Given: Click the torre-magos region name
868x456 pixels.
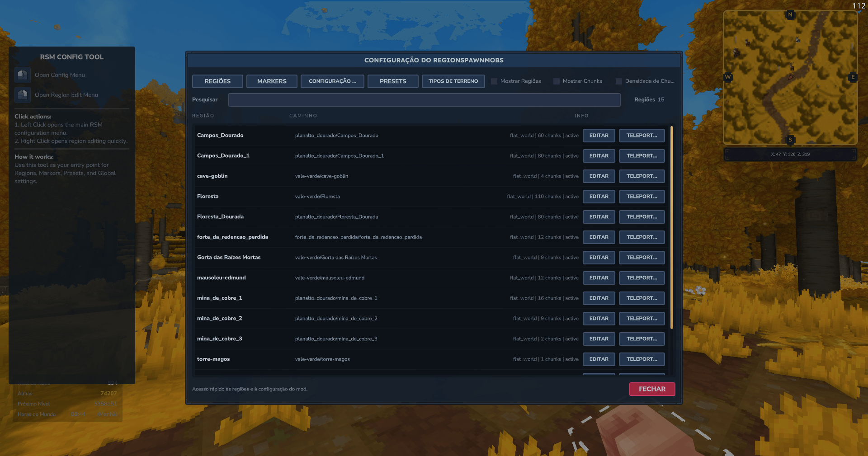Looking at the screenshot, I should (213, 359).
